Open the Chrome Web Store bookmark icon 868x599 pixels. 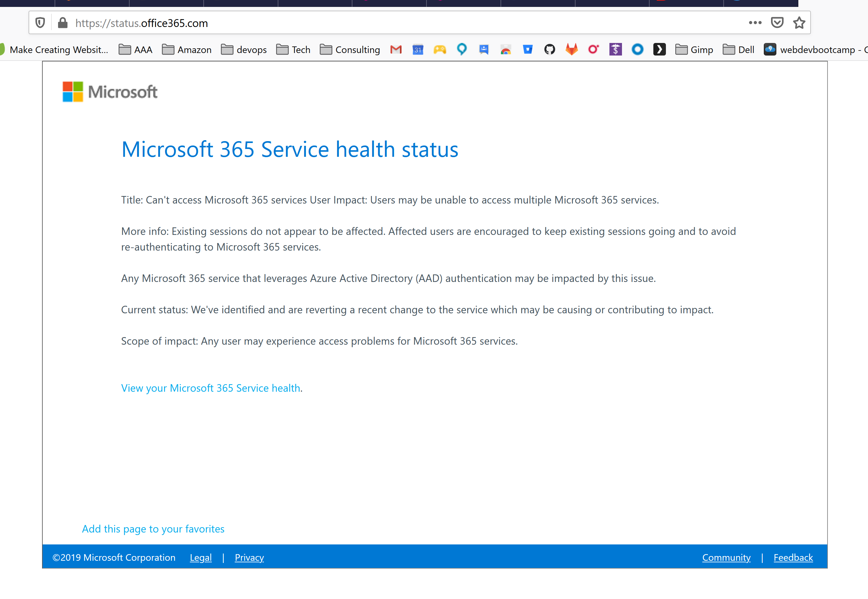(506, 50)
